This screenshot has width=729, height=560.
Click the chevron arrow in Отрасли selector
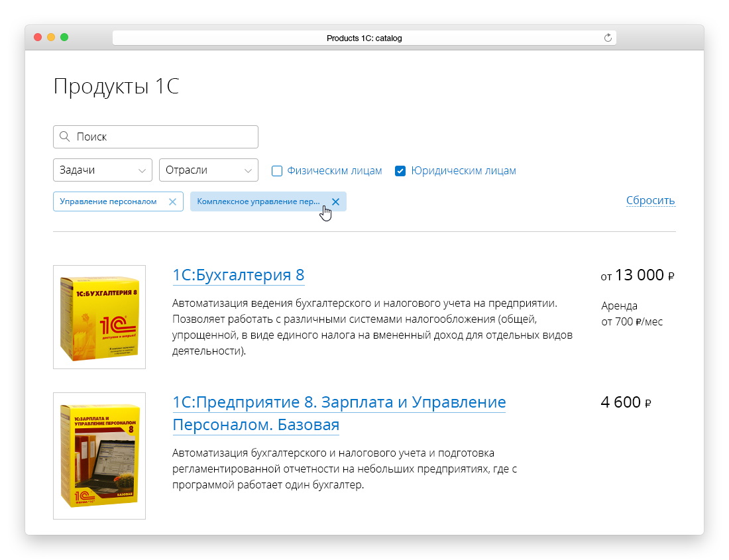248,171
